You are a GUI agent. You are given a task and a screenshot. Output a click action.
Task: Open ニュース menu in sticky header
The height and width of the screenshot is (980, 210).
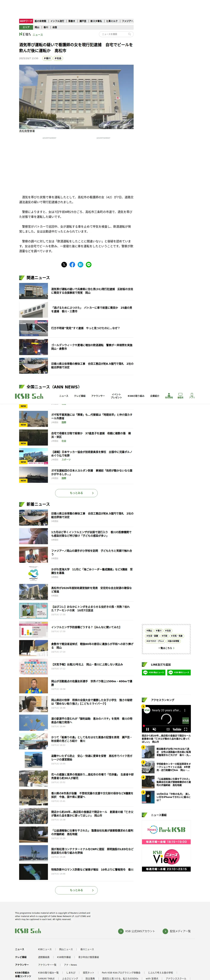(x=64, y=396)
